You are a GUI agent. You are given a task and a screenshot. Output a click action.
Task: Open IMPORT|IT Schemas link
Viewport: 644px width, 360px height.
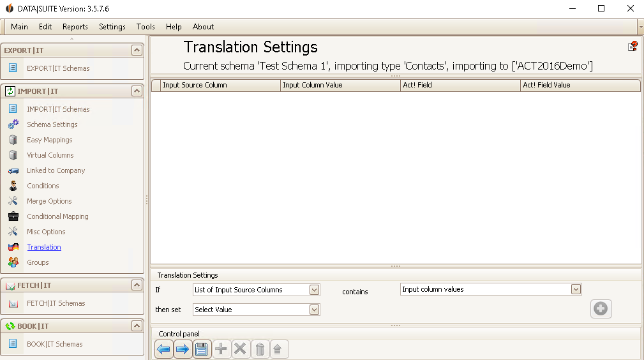[58, 109]
